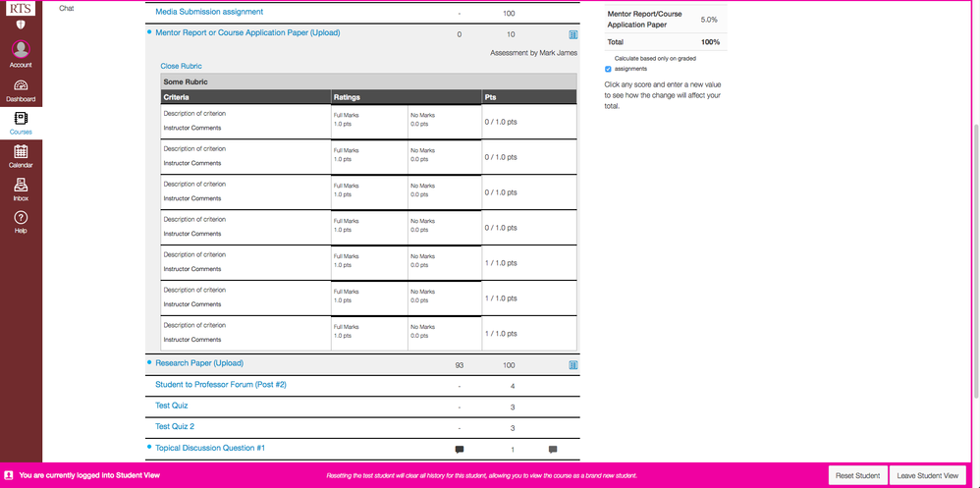Collapse the rubric via Close Rubric
This screenshot has height=488, width=980.
coord(181,66)
